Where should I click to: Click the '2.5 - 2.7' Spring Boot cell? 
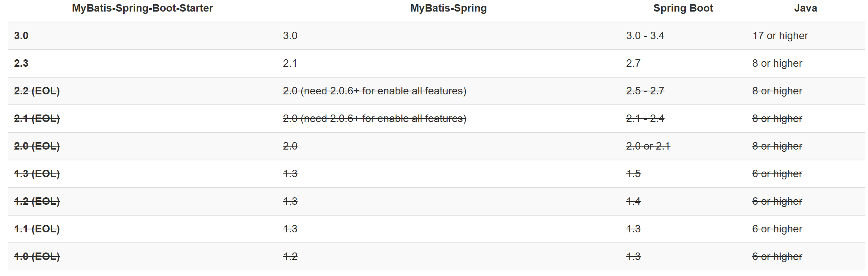[x=645, y=91]
